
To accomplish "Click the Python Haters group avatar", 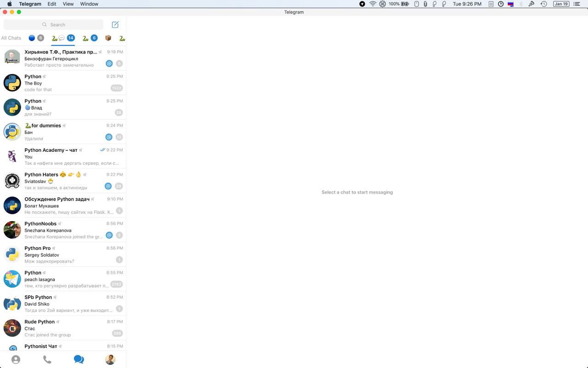I will pos(12,181).
